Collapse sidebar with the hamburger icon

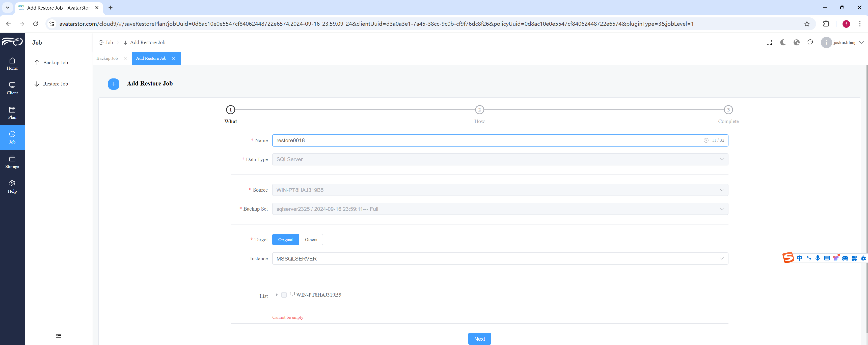pos(59,336)
